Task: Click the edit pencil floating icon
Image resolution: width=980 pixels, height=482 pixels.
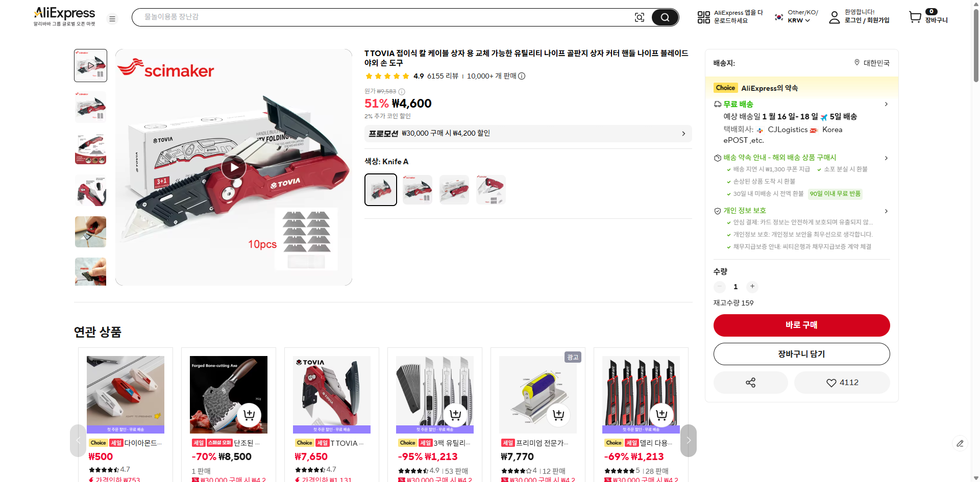Action: pyautogui.click(x=960, y=443)
